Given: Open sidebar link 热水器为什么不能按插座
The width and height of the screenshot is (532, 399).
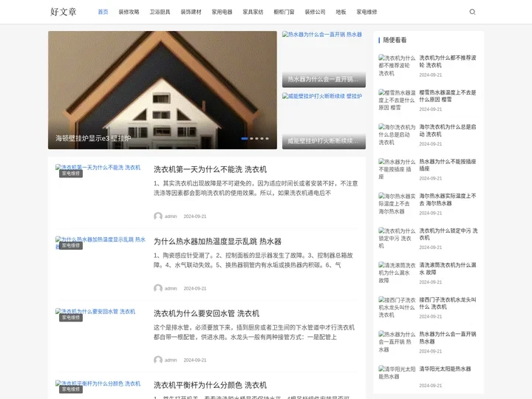Looking at the screenshot, I should coord(448,165).
